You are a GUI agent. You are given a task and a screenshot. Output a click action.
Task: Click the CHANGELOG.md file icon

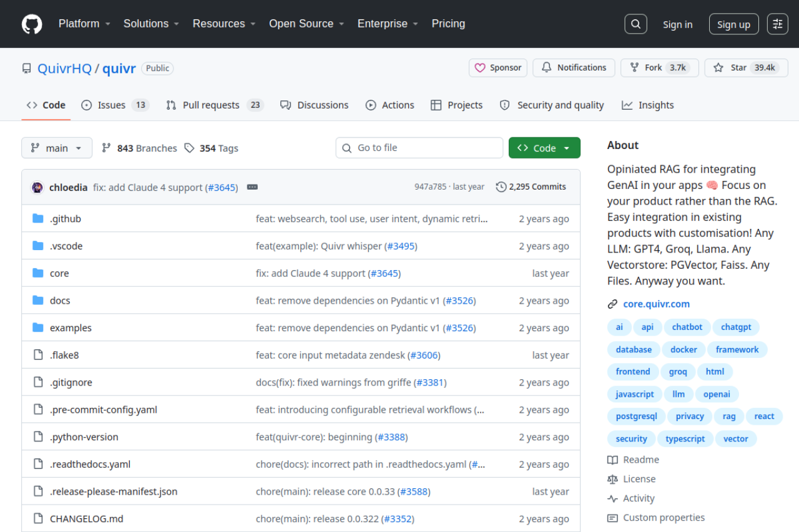tap(38, 519)
